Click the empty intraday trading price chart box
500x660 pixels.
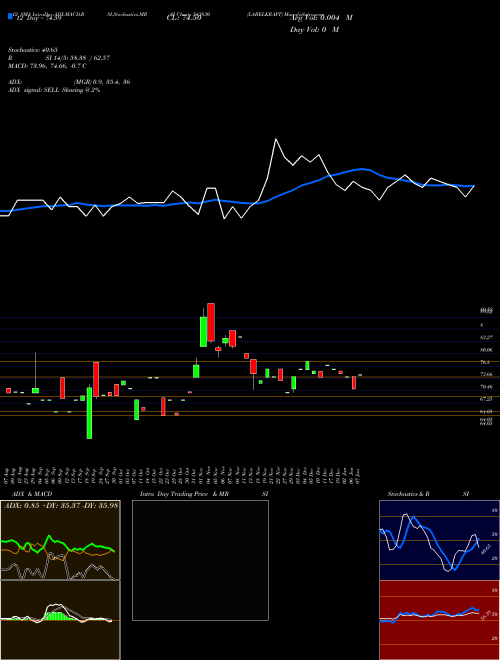[x=200, y=560]
